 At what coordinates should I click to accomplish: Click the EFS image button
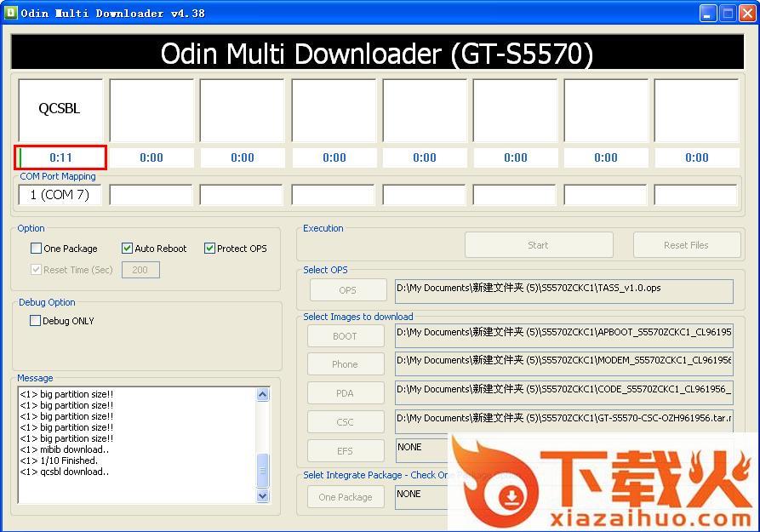345,451
